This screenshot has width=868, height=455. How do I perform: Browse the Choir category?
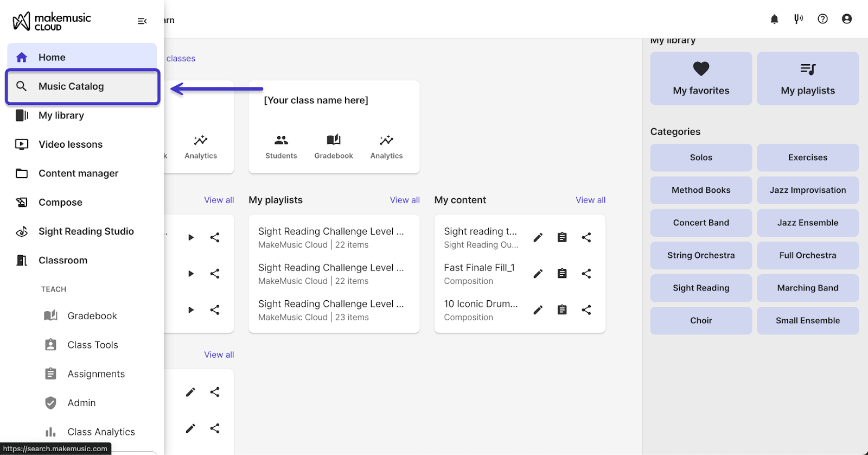tap(701, 320)
